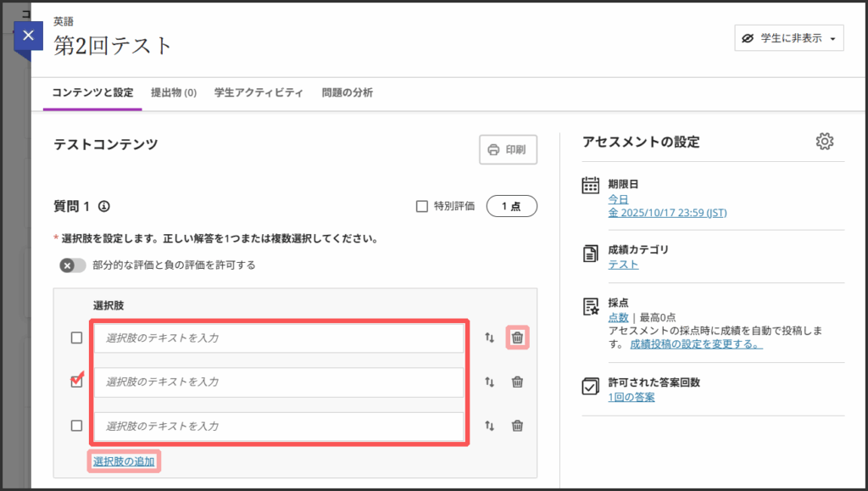Click reorder arrows for the first choice
Viewport: 868px width, 491px height.
(489, 338)
